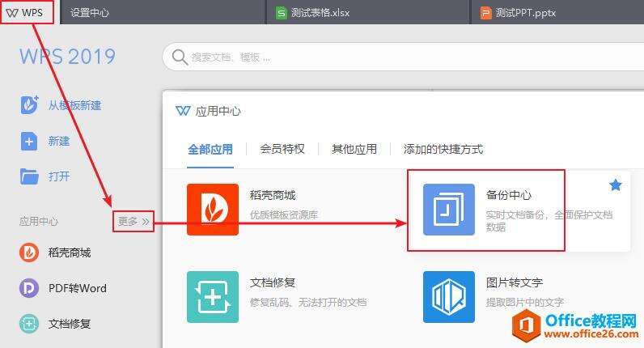Viewport: 644px width, 348px height.
Task: Click the 从模板新建 icon
Action: click(x=29, y=104)
